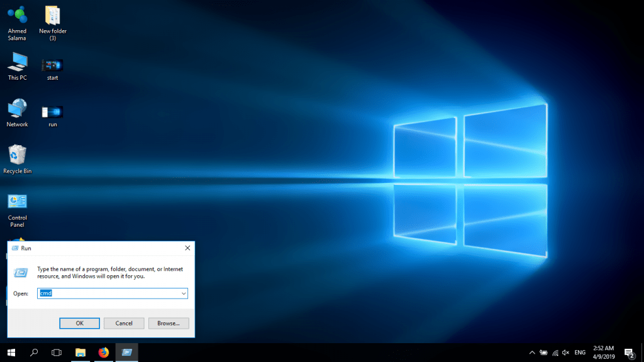The width and height of the screenshot is (644, 362).
Task: Close the Run dialog window
Action: (187, 248)
